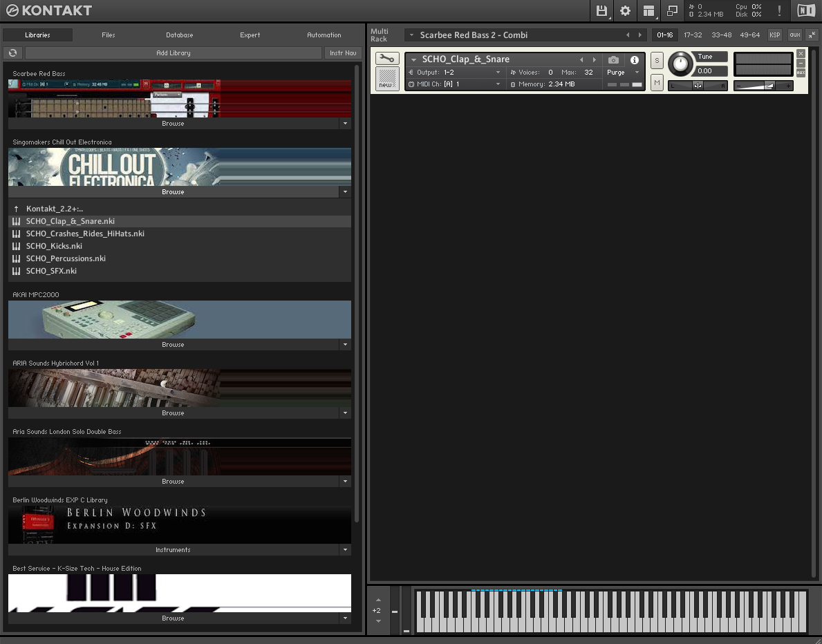Show instrument pages 17-32
Screen dimensions: 822x644
pos(693,35)
